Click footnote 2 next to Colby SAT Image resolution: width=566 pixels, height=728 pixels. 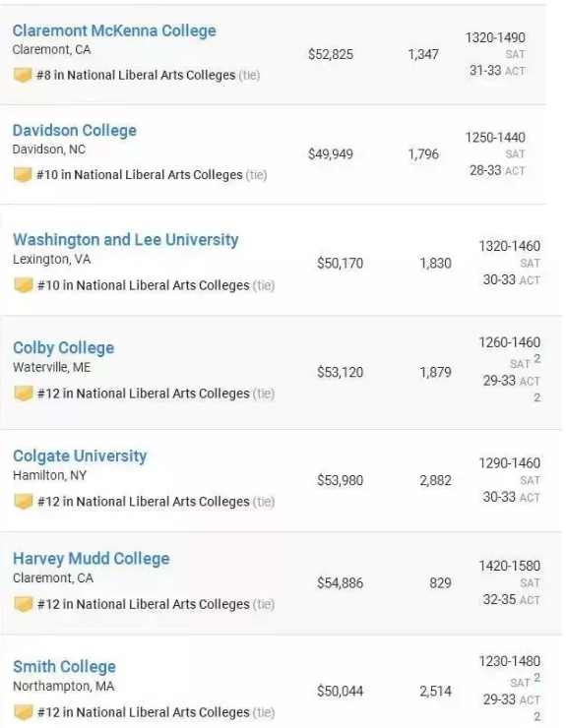537,358
